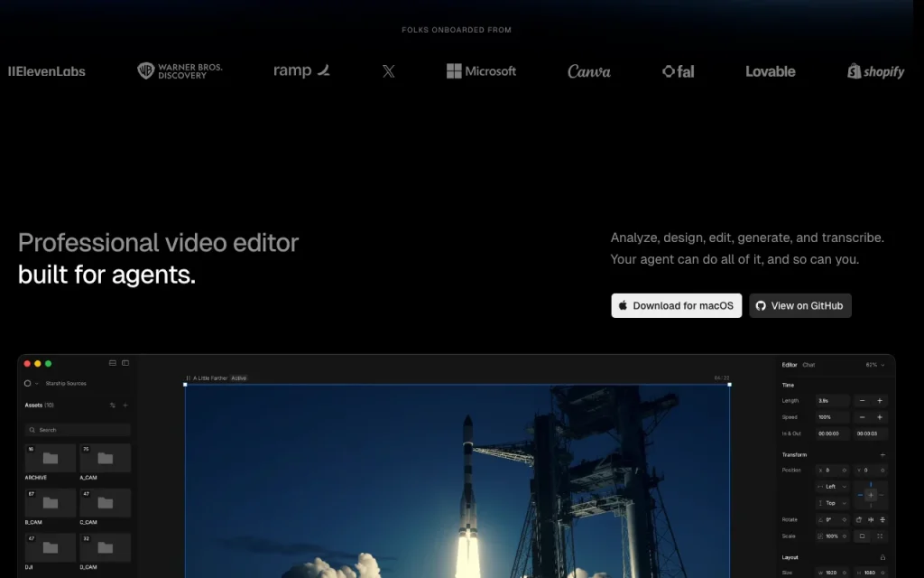Increase Length with the plus button
The height and width of the screenshot is (578, 924).
tap(880, 400)
